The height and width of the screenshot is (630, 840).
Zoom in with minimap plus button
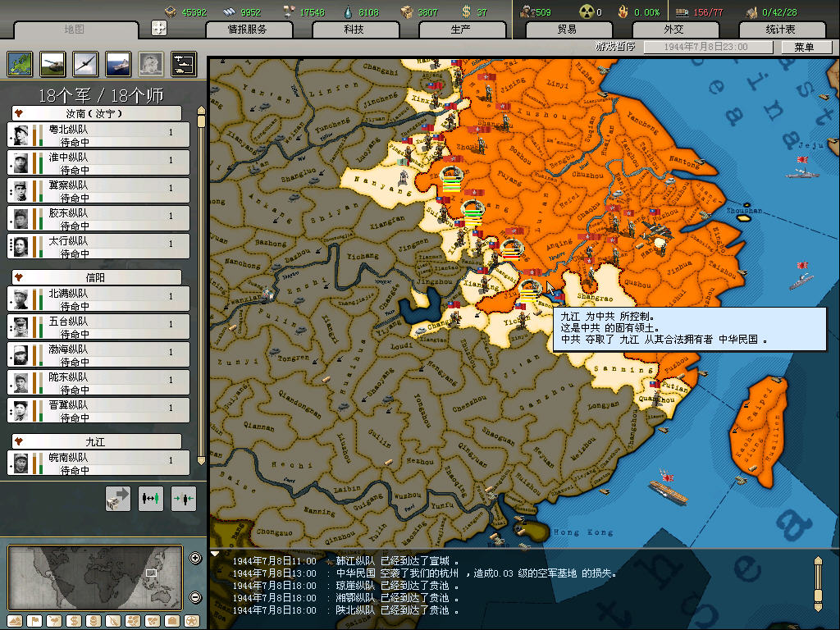tap(195, 559)
